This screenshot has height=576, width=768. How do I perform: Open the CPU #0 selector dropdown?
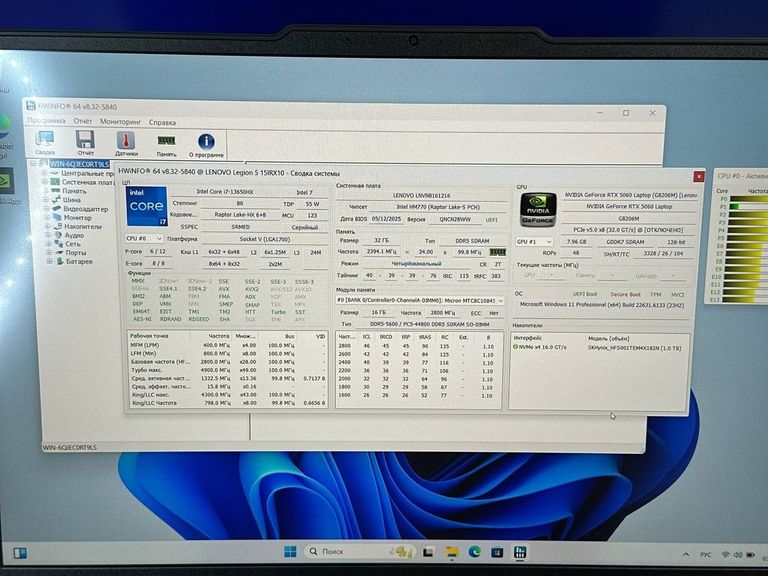pyautogui.click(x=144, y=239)
